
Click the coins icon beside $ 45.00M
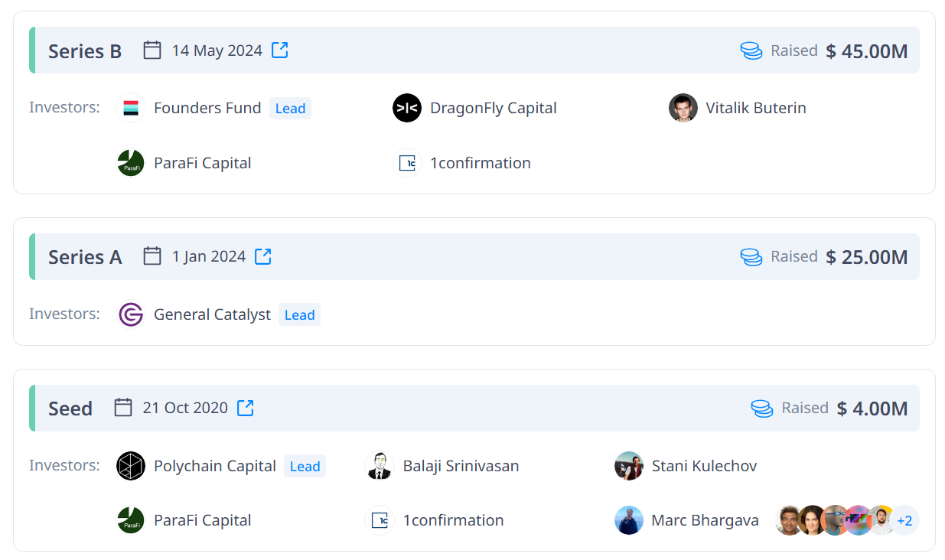(751, 51)
